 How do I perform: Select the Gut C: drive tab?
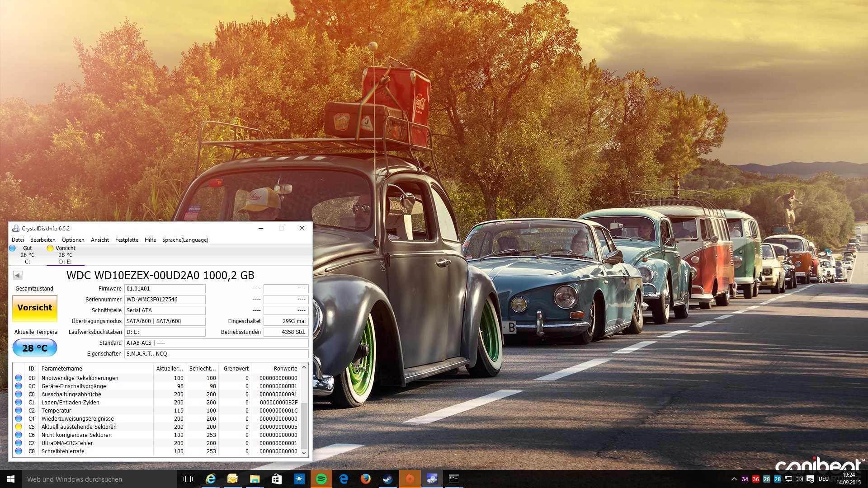(x=27, y=255)
